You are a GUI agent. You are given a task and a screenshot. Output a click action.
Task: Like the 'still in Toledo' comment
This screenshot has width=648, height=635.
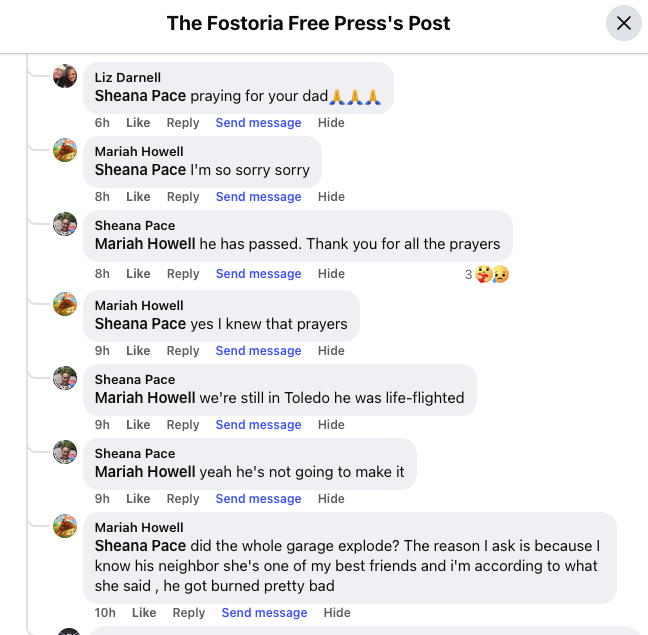[138, 425]
